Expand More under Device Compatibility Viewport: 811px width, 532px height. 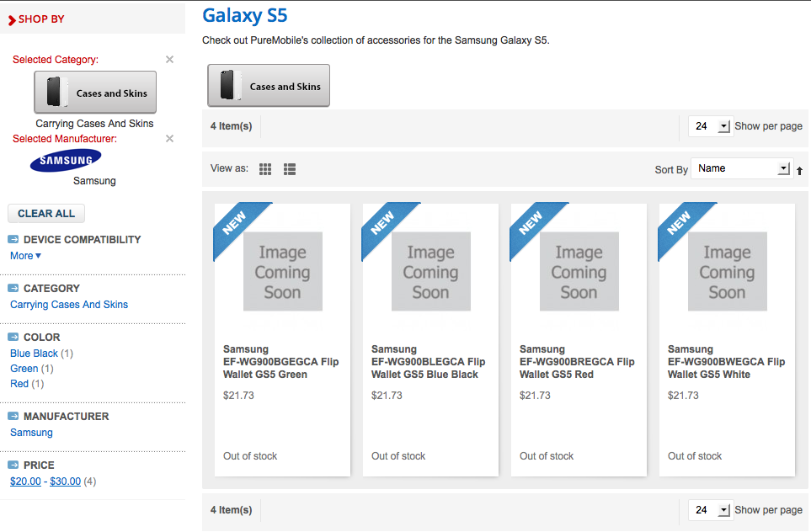[25, 256]
